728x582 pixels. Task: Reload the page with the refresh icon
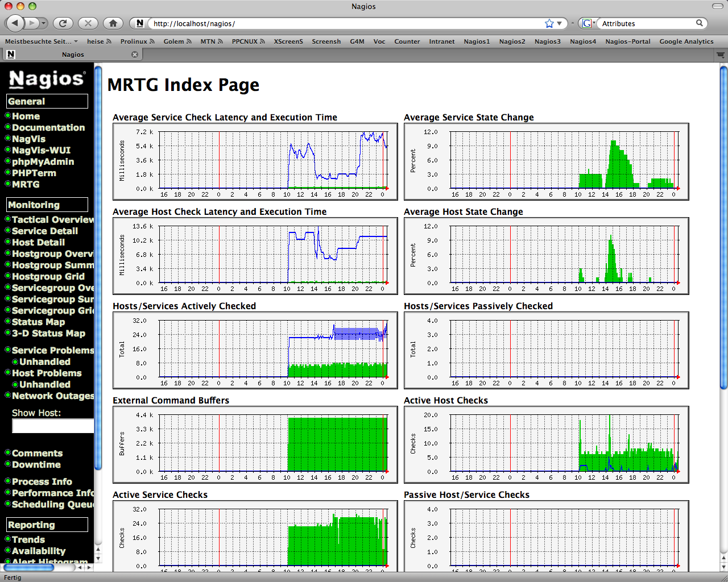click(x=63, y=23)
